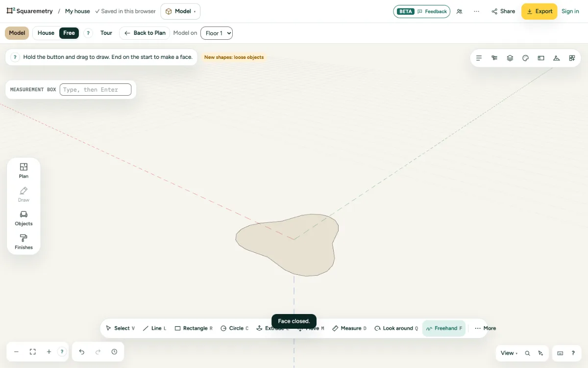Switch to the Look around tool
Screen dimensions: 588x368
396,328
